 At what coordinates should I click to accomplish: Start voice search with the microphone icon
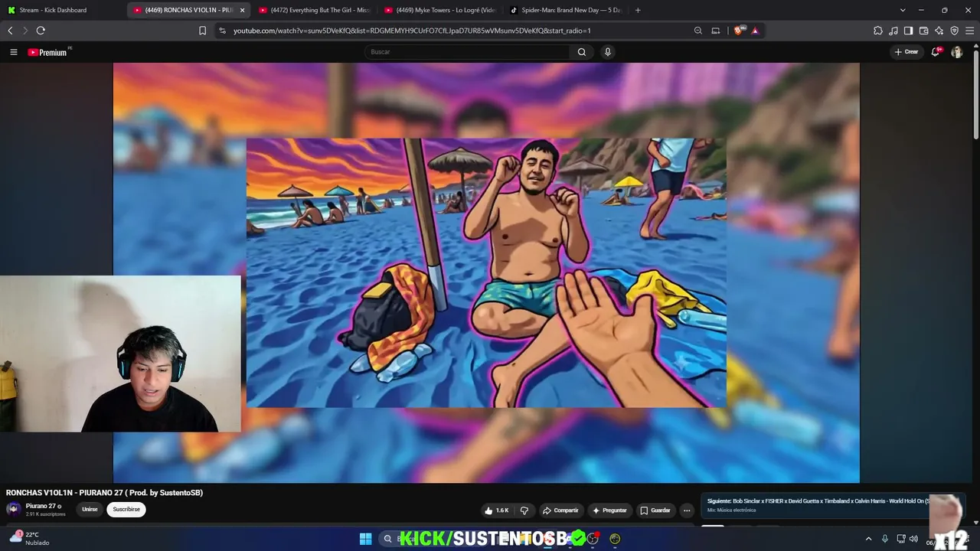(x=608, y=52)
